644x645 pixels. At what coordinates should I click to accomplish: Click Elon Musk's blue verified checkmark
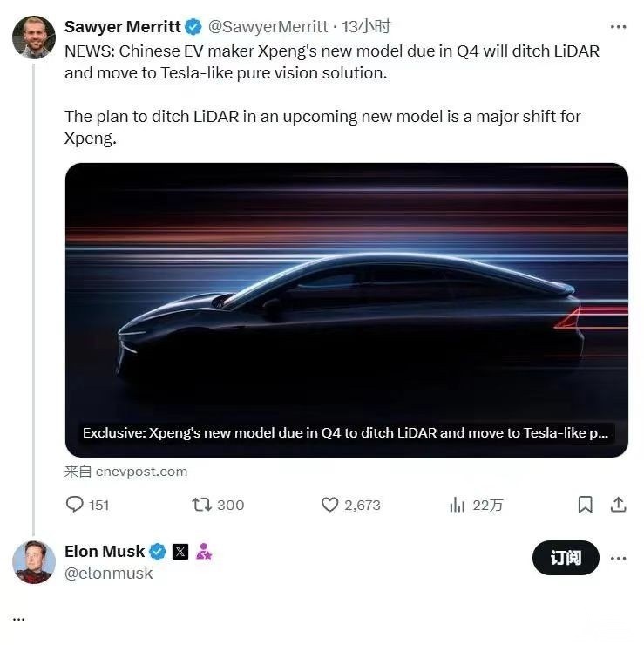click(x=157, y=552)
